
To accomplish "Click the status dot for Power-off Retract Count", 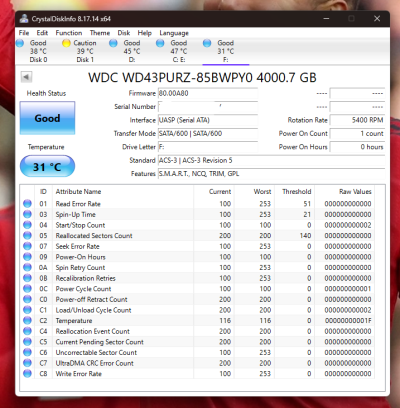I will coord(27,299).
